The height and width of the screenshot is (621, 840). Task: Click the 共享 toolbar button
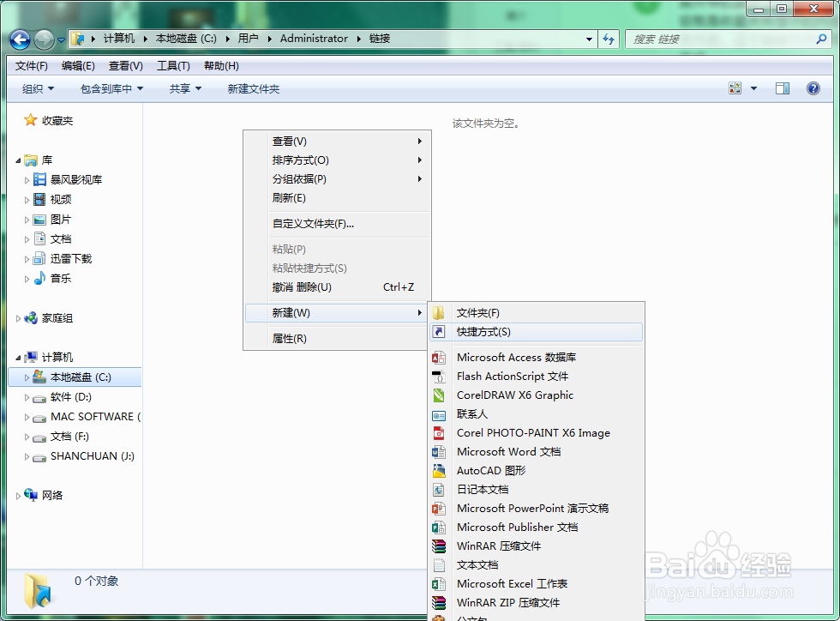(x=185, y=88)
